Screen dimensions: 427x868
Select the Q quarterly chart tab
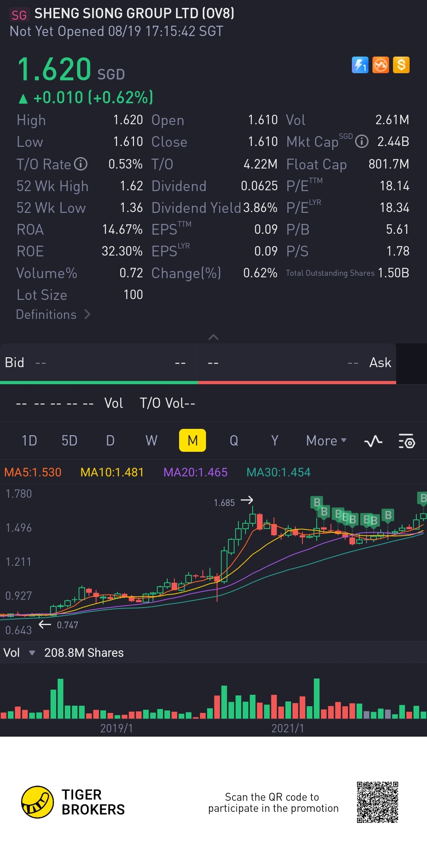click(234, 440)
